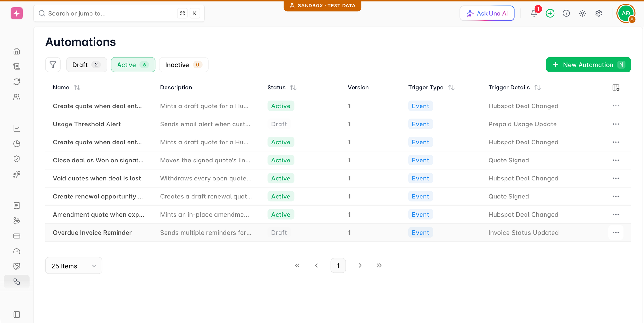Click the Version column header
Screen dimensions: 644x323
[358, 88]
